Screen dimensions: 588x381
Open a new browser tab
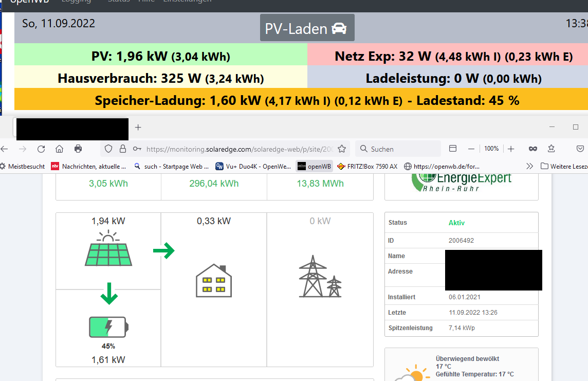coord(138,127)
